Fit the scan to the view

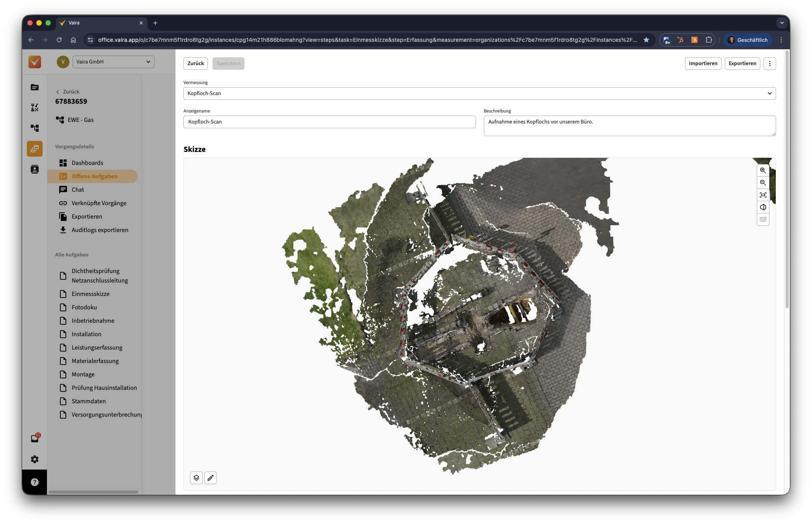[x=763, y=195]
